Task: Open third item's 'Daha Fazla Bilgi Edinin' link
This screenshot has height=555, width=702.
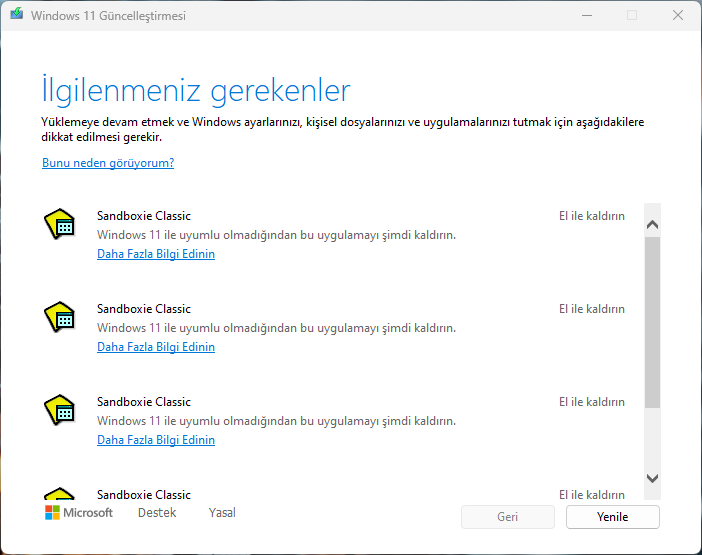Action: 156,440
